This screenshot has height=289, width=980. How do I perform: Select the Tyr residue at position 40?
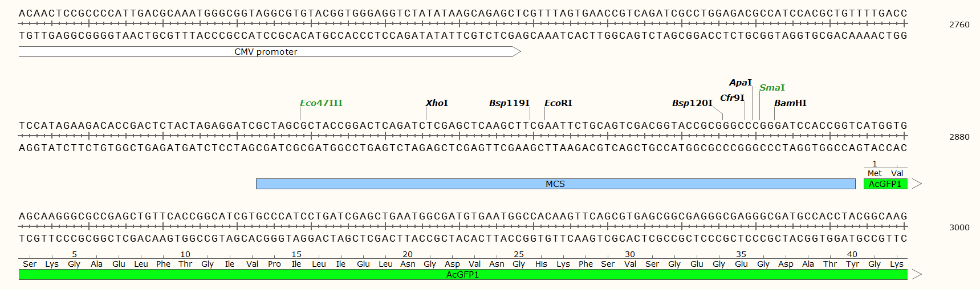(x=852, y=264)
